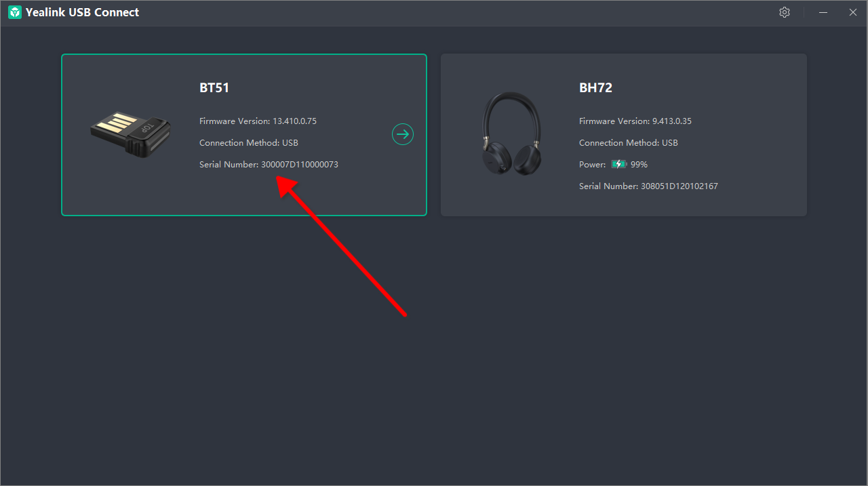This screenshot has width=868, height=486.
Task: Click the battery charging icon for BH72
Action: 618,164
